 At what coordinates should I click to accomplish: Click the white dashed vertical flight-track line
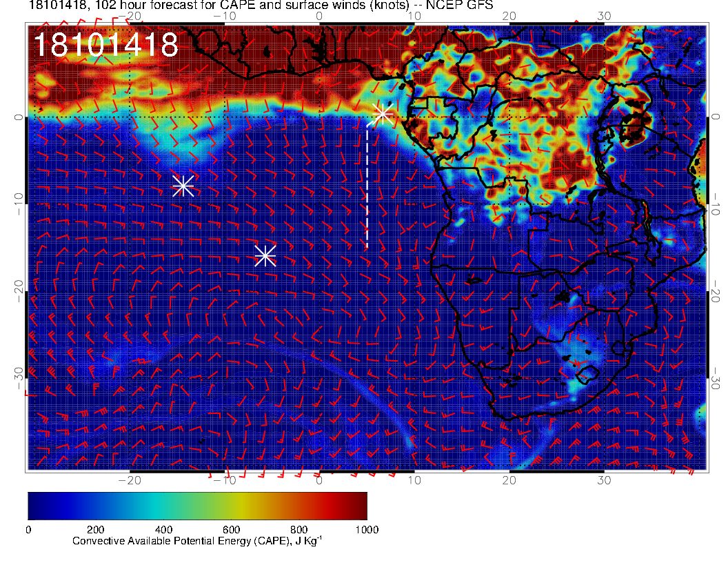(x=367, y=186)
